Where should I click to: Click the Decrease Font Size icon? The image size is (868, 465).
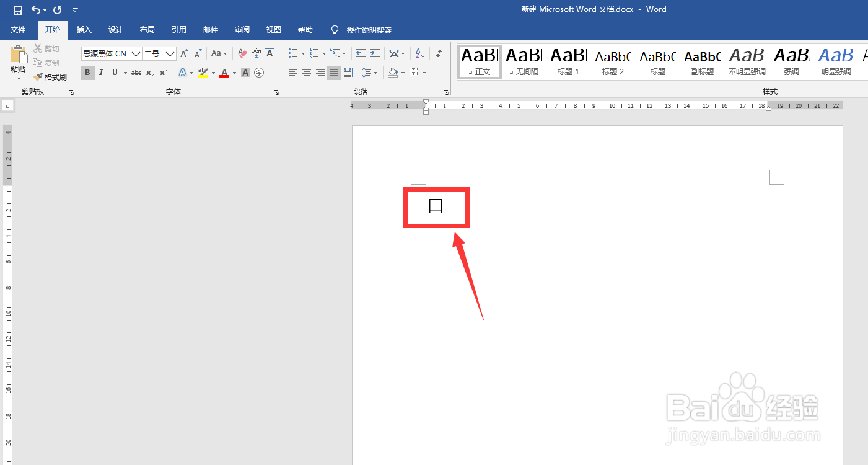[198, 54]
